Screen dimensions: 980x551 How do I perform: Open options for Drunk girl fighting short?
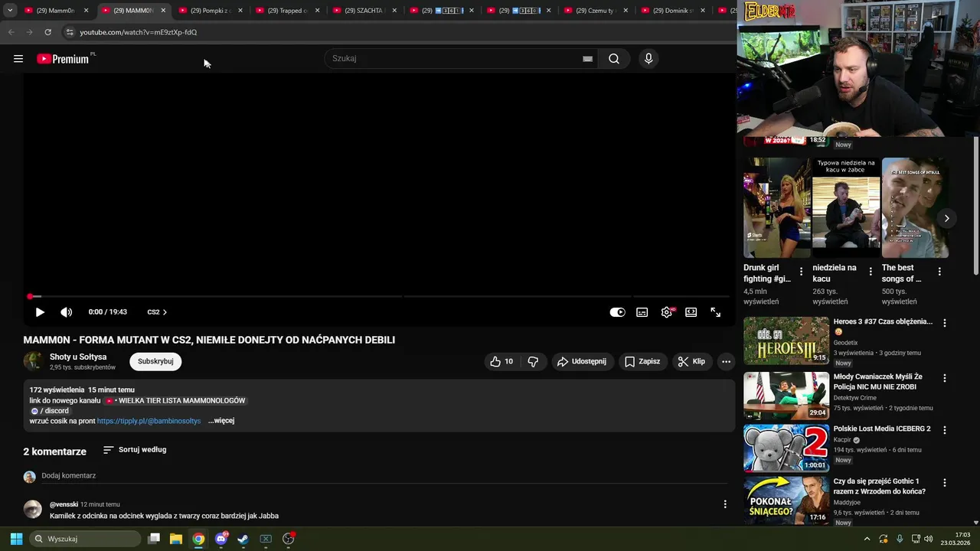802,272
